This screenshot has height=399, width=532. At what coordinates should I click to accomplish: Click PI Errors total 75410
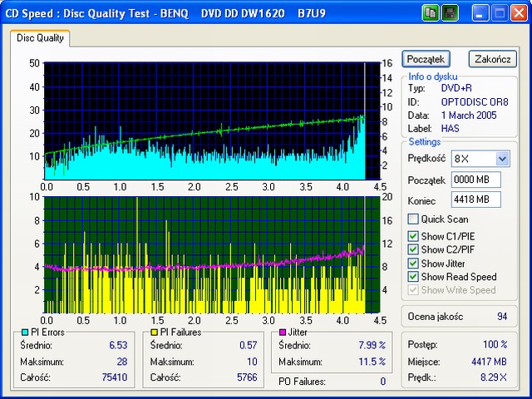pos(115,377)
